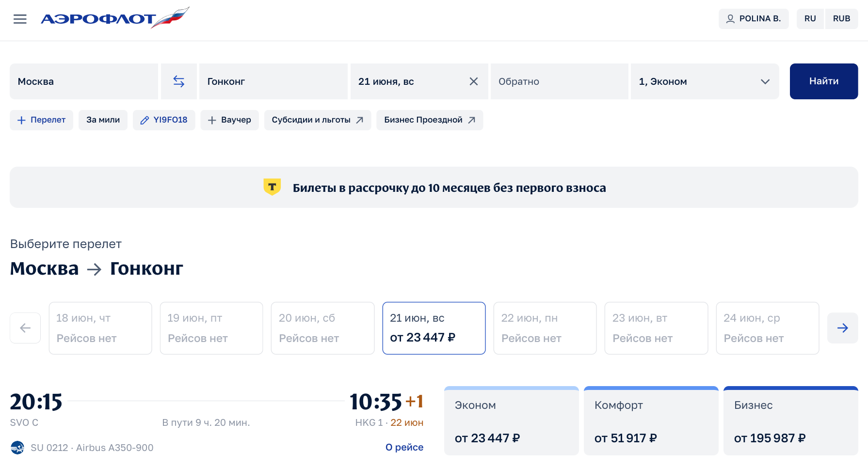Screen dimensions: 868x467
Task: Expand passengers and class dropdown
Action: (x=705, y=81)
